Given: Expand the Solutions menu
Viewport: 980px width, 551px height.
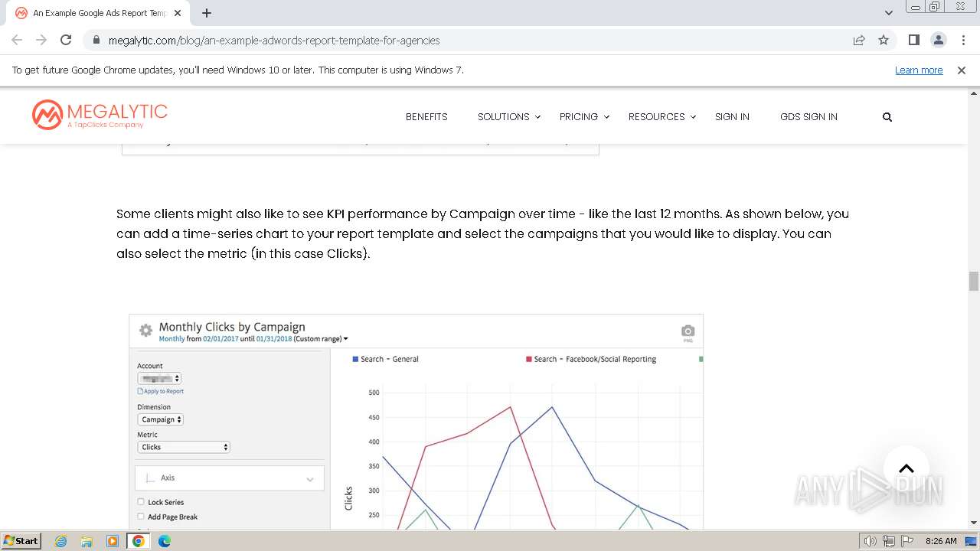Looking at the screenshot, I should pyautogui.click(x=509, y=117).
